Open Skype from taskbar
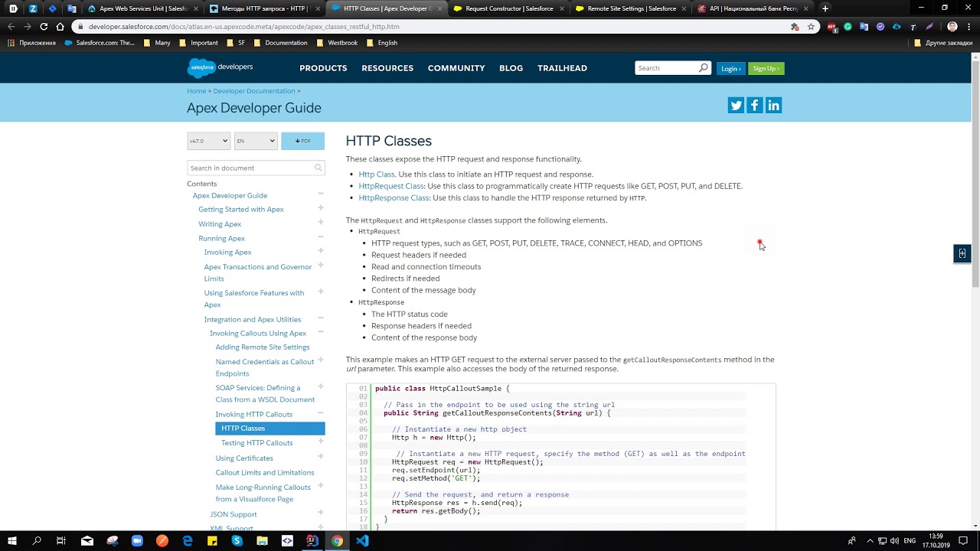The width and height of the screenshot is (980, 551). (x=237, y=540)
